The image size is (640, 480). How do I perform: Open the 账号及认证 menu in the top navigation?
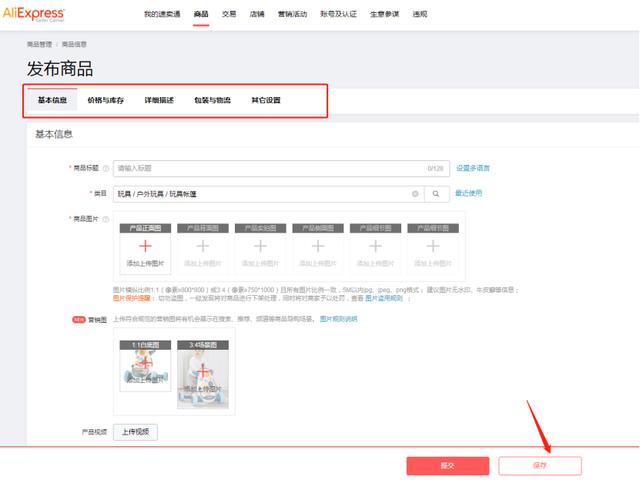tap(338, 14)
